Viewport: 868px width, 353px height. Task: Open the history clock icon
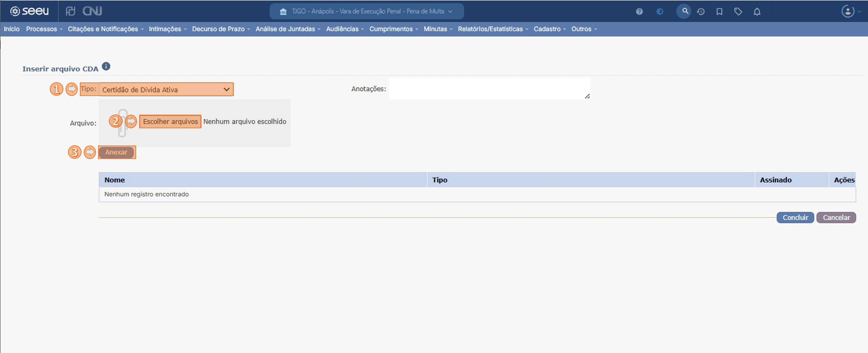pos(701,12)
